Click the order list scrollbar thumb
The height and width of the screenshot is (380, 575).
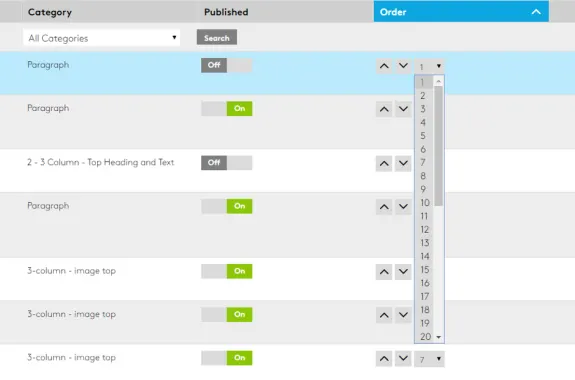(439, 146)
